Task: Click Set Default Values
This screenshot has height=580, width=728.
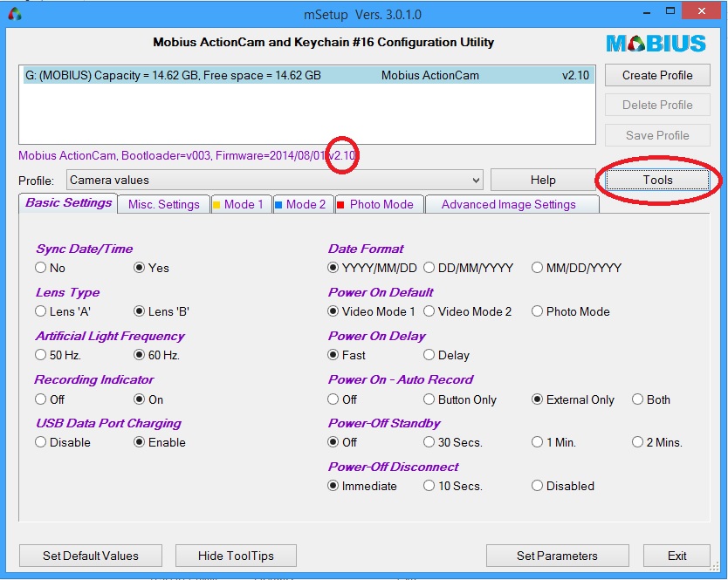Action: click(91, 556)
